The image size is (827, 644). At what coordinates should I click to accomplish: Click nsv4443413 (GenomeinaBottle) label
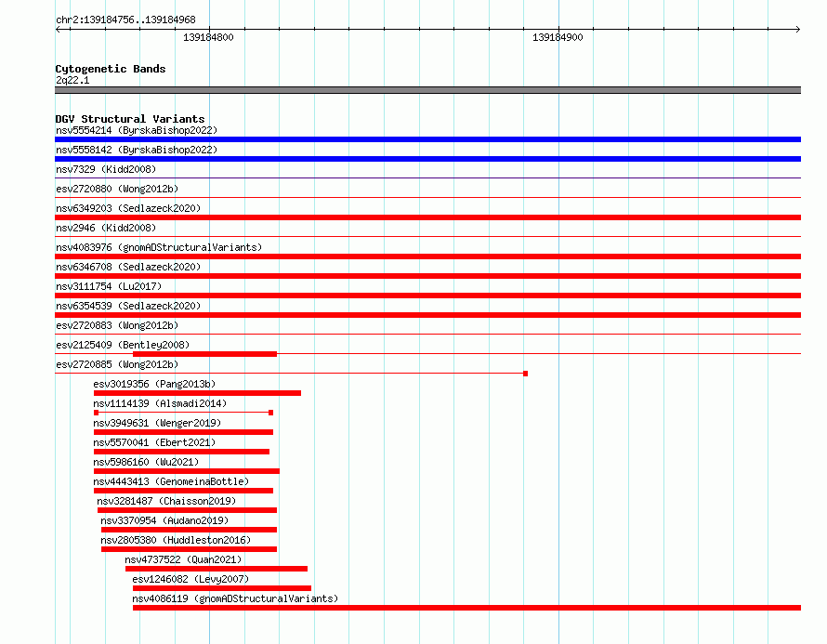(x=171, y=481)
